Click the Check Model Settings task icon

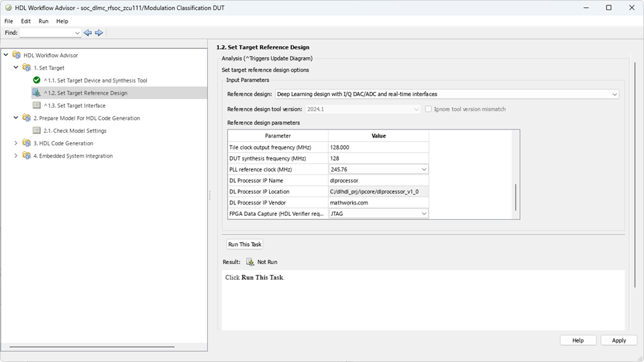37,131
